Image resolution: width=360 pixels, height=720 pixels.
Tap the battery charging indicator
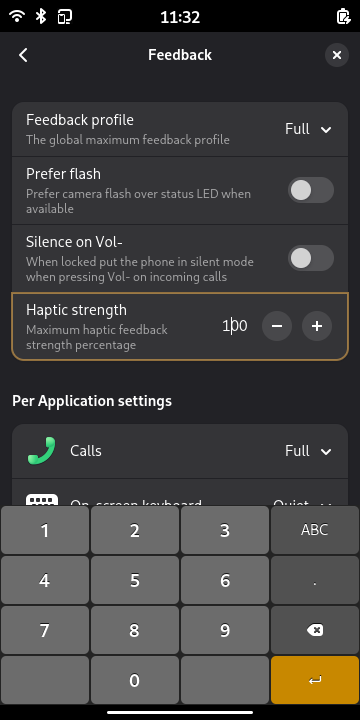(x=343, y=17)
